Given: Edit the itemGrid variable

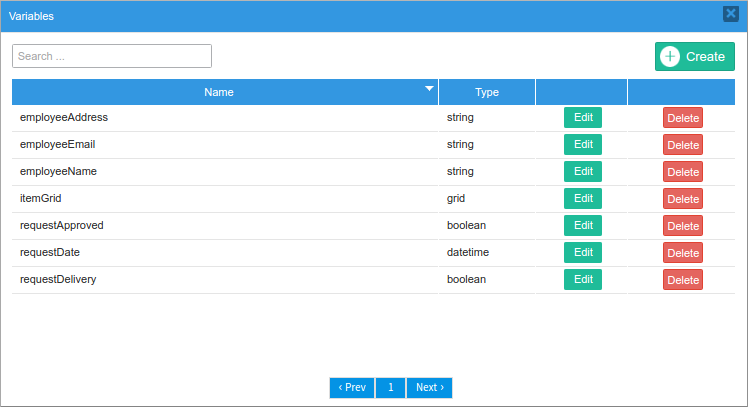Looking at the screenshot, I should (583, 199).
